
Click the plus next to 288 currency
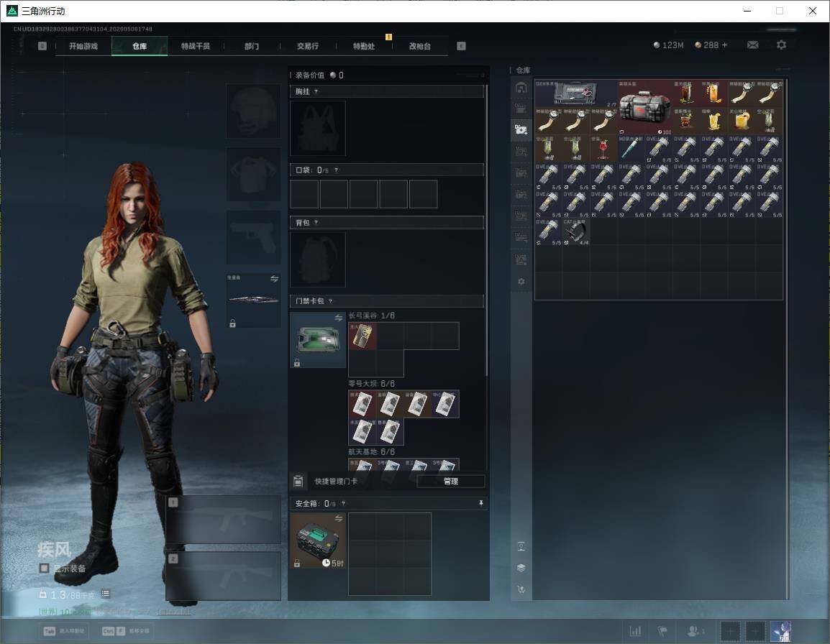725,45
